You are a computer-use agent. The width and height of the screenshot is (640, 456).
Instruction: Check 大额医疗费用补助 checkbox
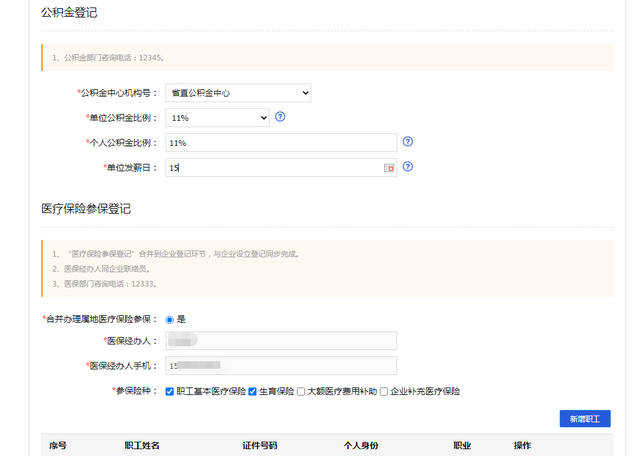pyautogui.click(x=301, y=391)
